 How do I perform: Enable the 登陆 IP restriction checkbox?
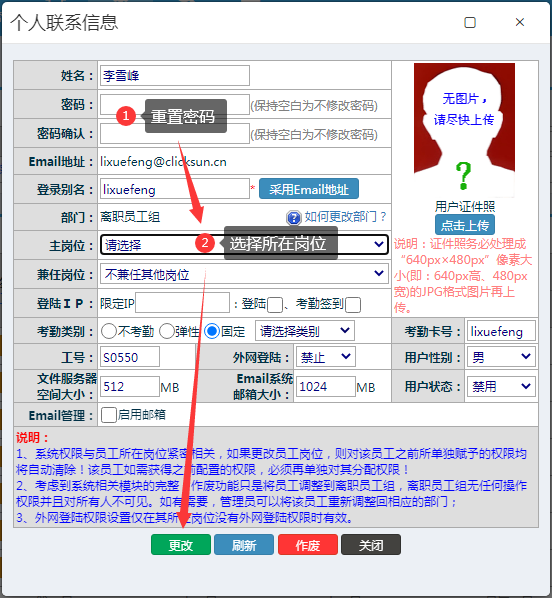click(x=275, y=305)
